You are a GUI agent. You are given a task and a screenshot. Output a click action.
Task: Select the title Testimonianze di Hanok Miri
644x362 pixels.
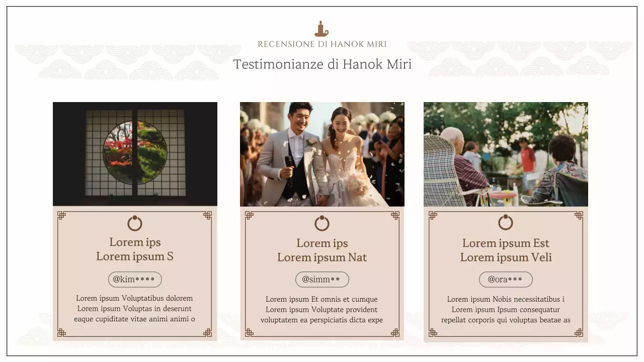322,64
